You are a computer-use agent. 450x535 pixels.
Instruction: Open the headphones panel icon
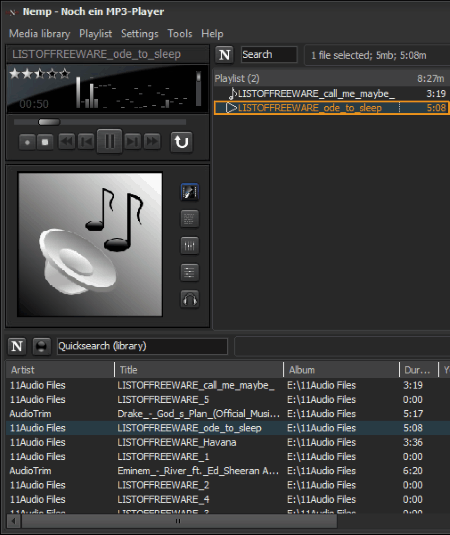click(190, 300)
